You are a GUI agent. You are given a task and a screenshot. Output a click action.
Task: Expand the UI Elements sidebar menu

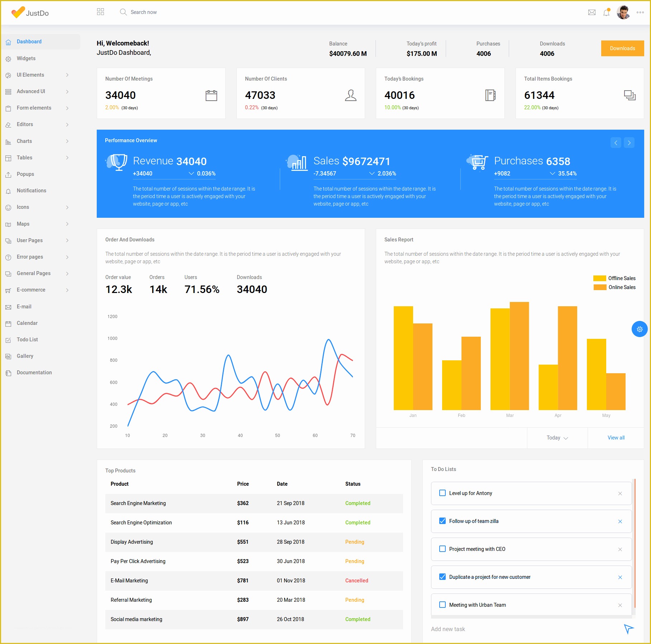click(40, 75)
